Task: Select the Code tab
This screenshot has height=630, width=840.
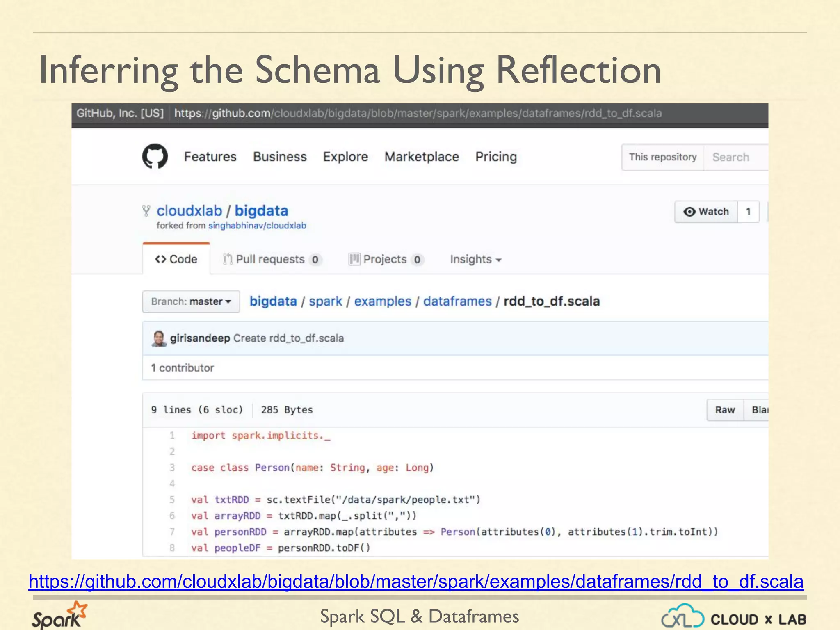Action: click(176, 259)
